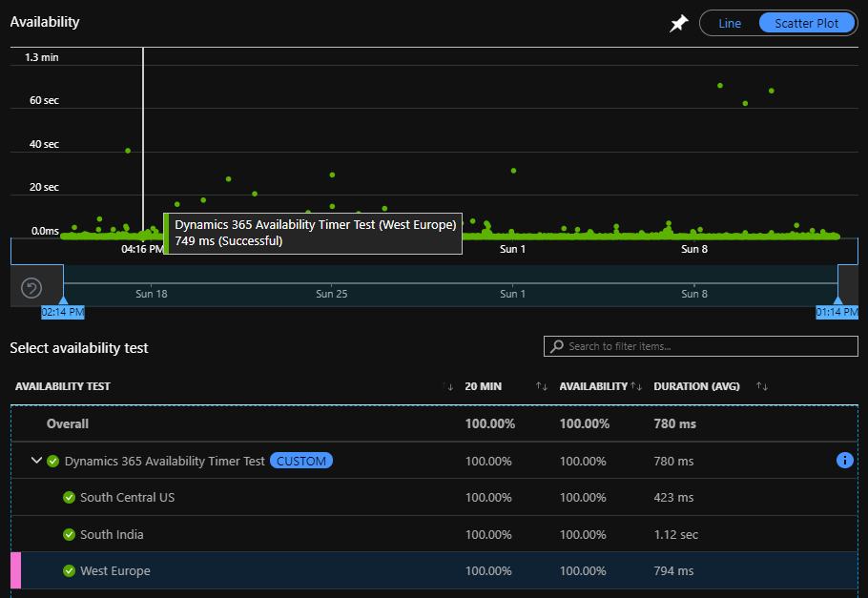Select the South India row

point(435,534)
